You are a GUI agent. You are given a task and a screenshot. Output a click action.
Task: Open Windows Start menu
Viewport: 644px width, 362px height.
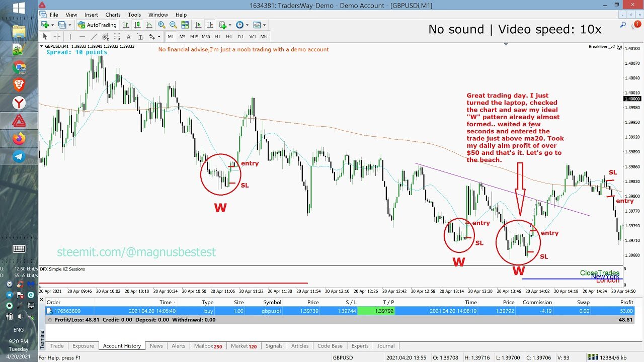19,8
